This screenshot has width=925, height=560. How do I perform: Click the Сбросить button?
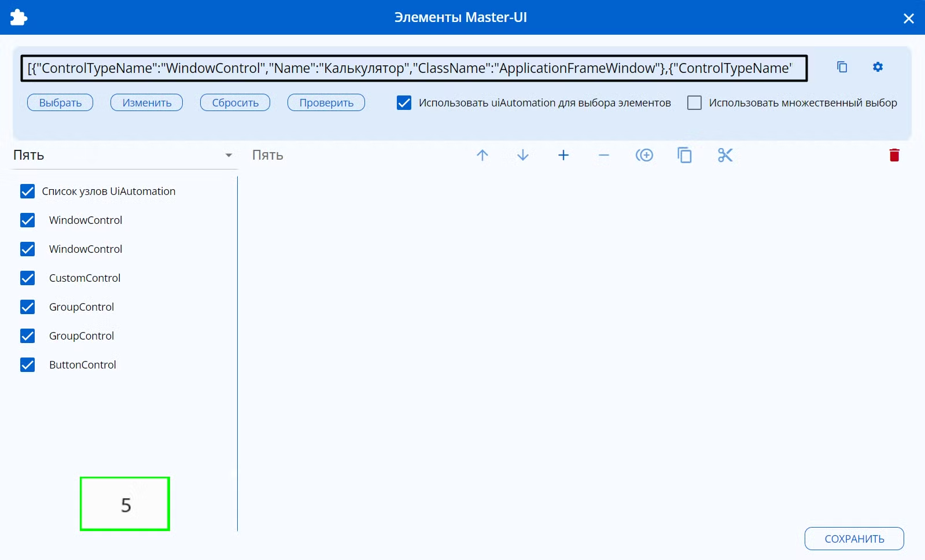point(235,102)
